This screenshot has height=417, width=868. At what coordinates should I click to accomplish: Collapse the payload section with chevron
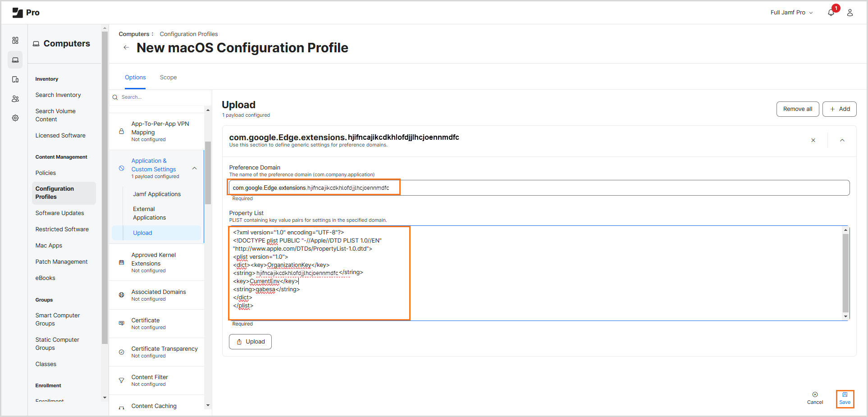tap(842, 140)
